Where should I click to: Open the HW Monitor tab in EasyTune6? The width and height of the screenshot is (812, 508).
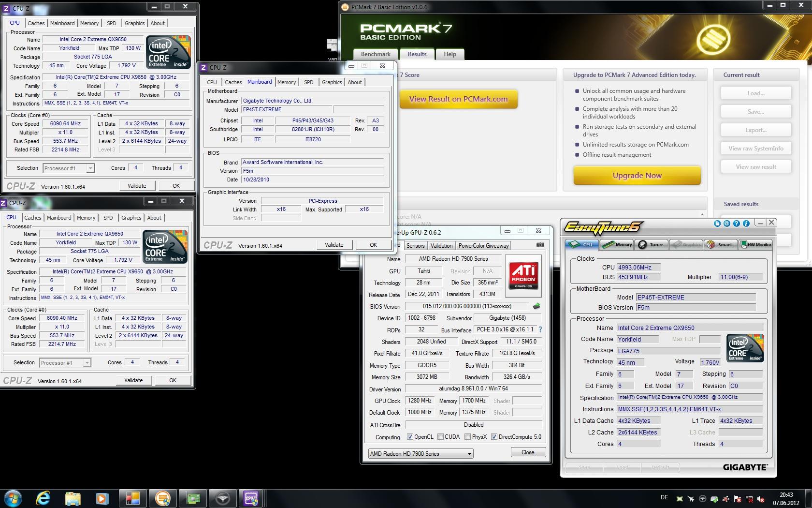(756, 244)
